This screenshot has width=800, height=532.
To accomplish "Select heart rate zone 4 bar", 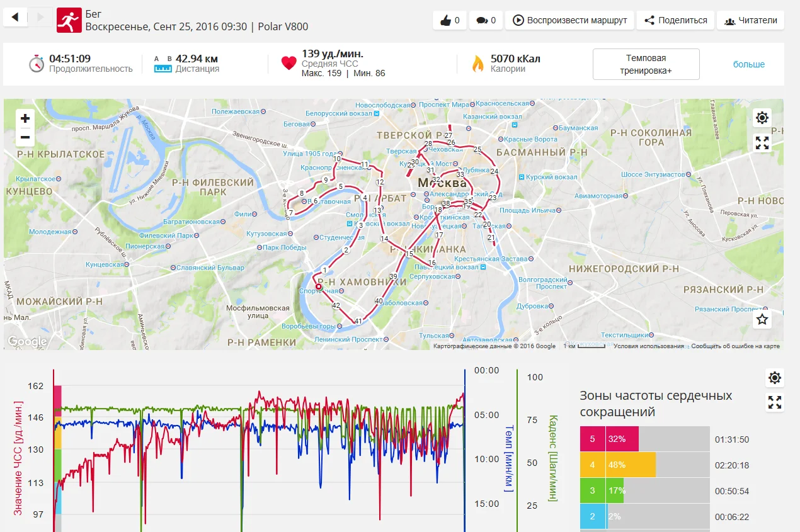I will pyautogui.click(x=644, y=465).
